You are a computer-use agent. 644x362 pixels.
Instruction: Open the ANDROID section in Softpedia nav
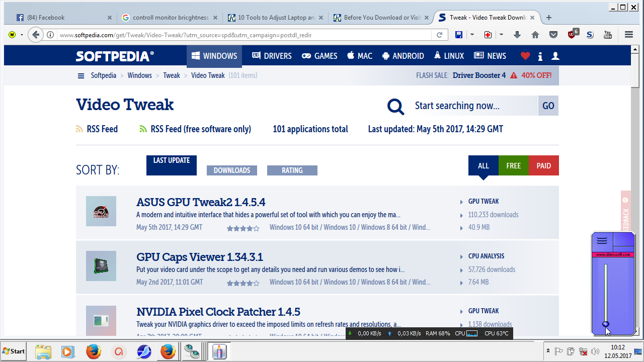click(403, 56)
